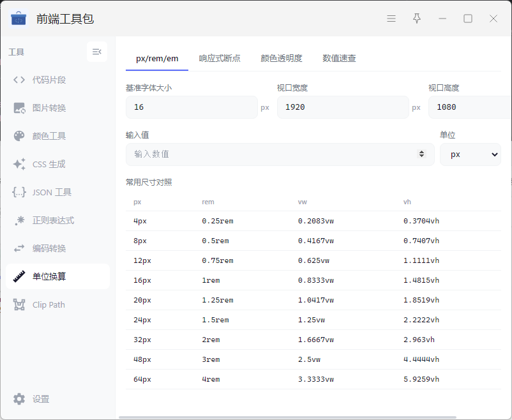Open the 代码片段 tool
The width and height of the screenshot is (512, 420).
(x=58, y=80)
